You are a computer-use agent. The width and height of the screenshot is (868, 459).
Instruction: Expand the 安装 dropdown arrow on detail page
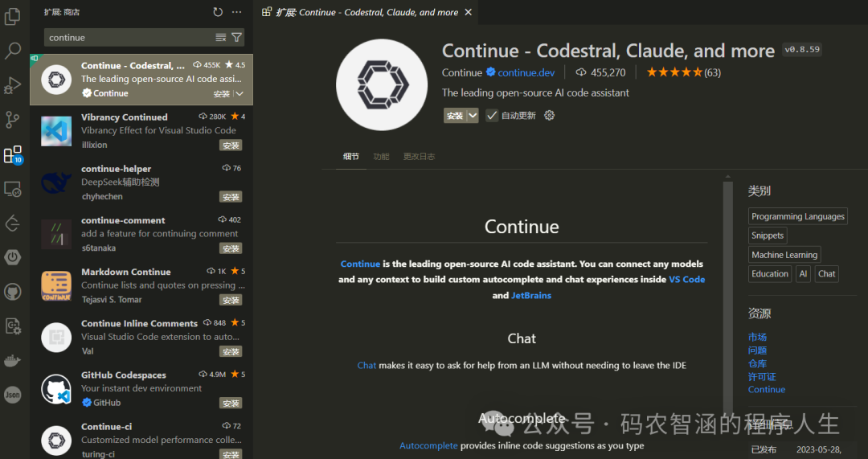click(473, 115)
